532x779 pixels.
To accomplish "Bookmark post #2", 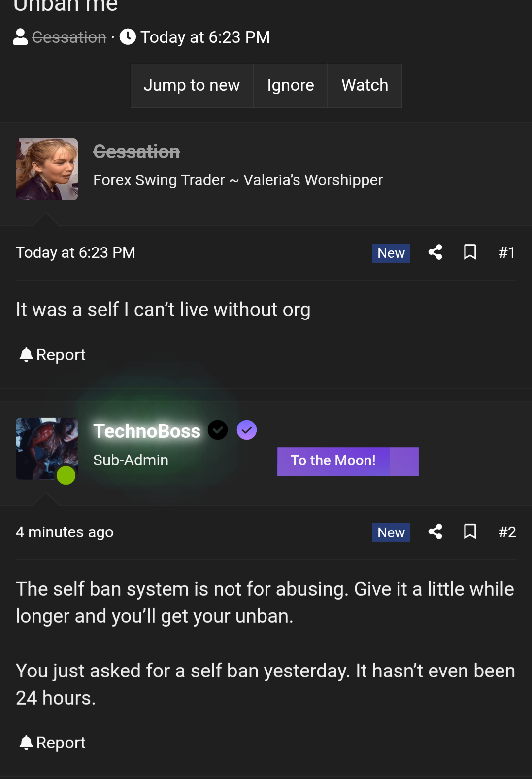I will [x=470, y=532].
